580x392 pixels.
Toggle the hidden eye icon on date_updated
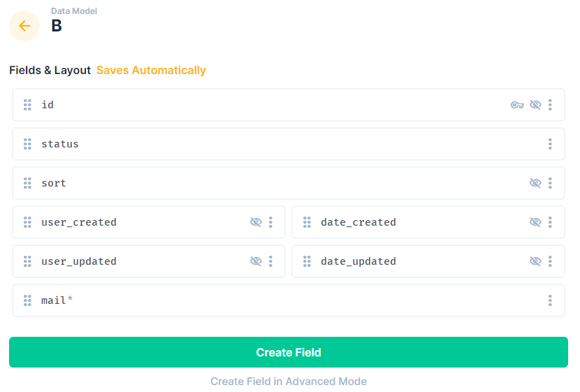pos(535,261)
